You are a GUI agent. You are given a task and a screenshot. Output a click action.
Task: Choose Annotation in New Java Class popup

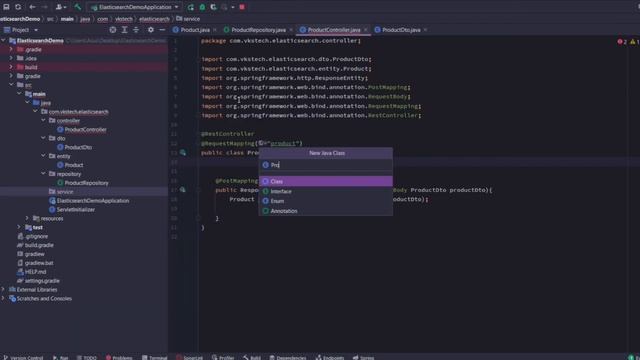pyautogui.click(x=326, y=211)
